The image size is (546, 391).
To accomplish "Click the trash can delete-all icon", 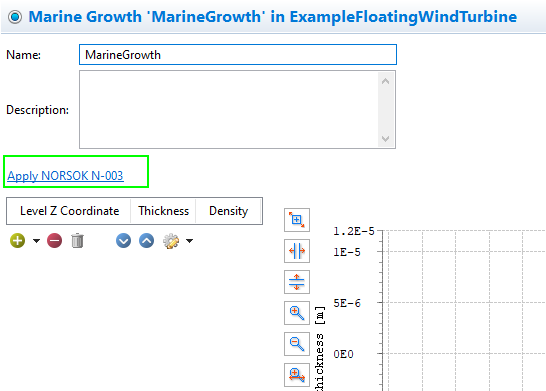I will click(x=77, y=241).
